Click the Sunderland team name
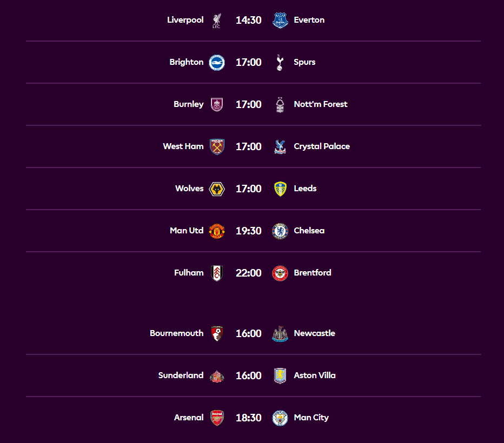Screen dimensions: 504x443 coord(181,375)
